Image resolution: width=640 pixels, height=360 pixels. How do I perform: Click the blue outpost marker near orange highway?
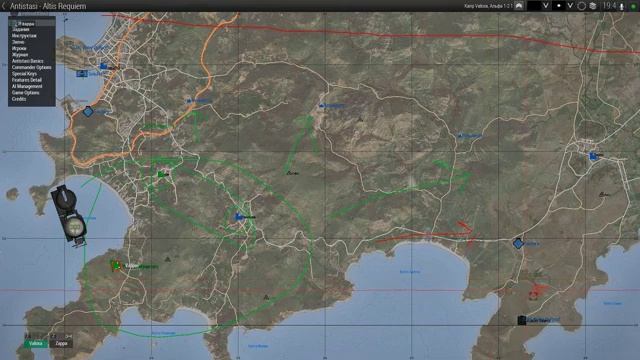pos(189,100)
